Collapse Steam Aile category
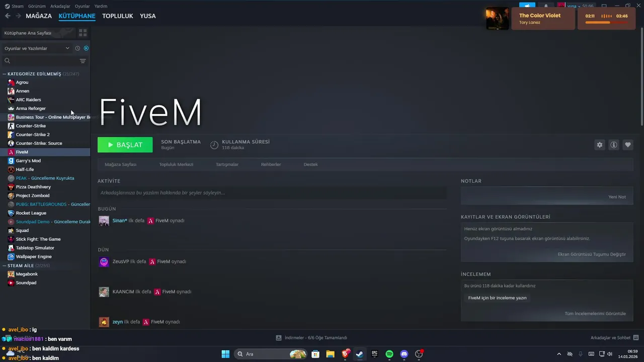The height and width of the screenshot is (362, 644). (x=5, y=265)
